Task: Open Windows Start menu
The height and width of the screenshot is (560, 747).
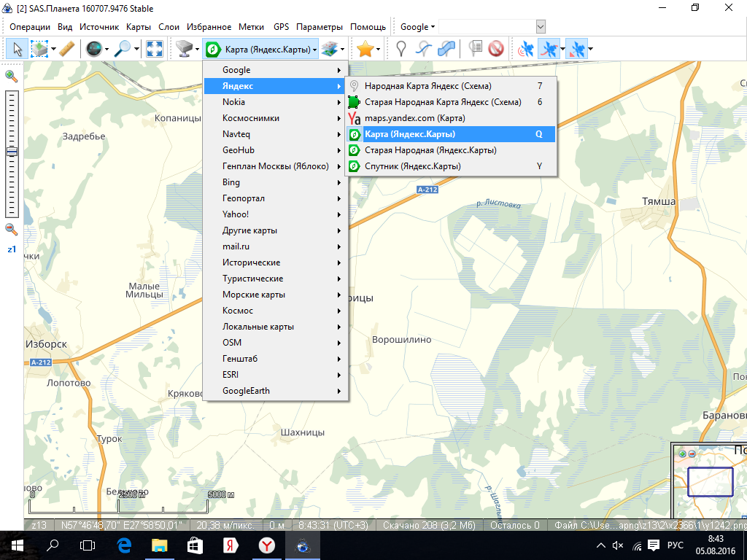Action: (18, 545)
